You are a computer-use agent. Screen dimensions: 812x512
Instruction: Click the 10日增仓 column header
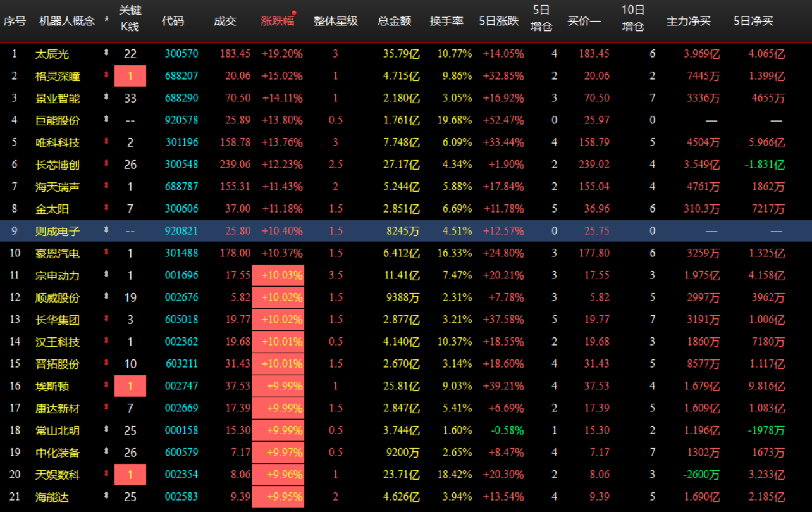tap(633, 18)
